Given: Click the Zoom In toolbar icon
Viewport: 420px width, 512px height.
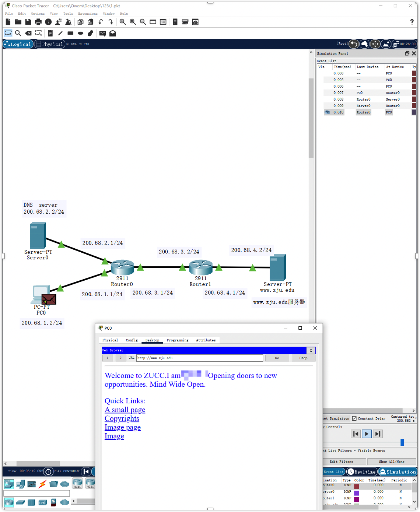Looking at the screenshot, I should 123,22.
